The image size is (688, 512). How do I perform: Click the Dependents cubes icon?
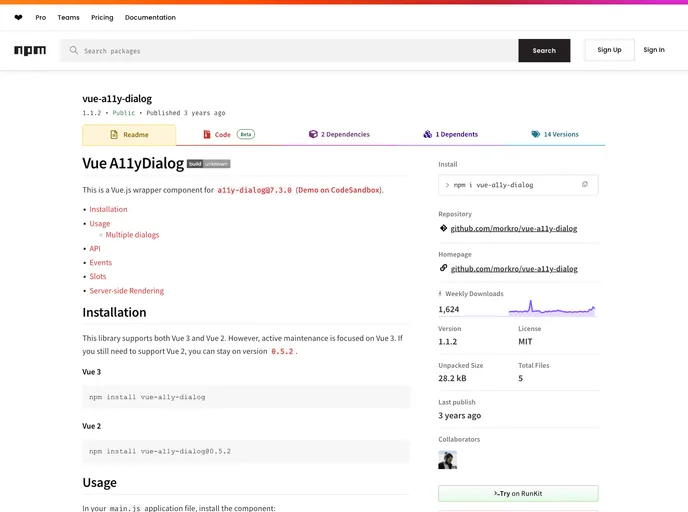(x=427, y=134)
